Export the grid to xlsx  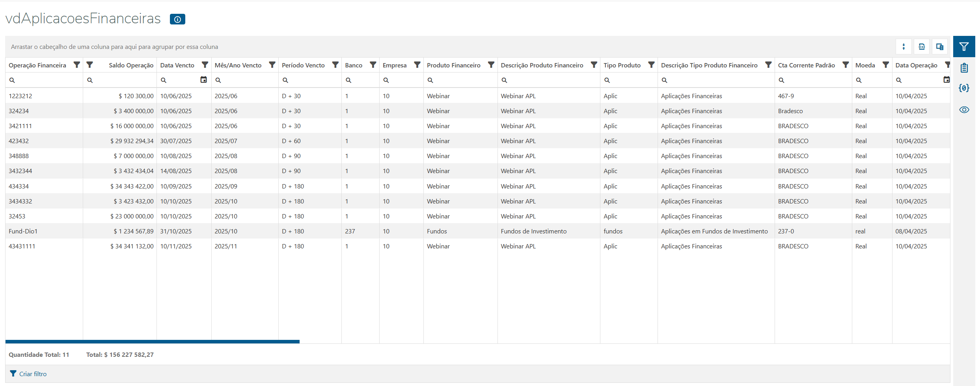click(922, 47)
